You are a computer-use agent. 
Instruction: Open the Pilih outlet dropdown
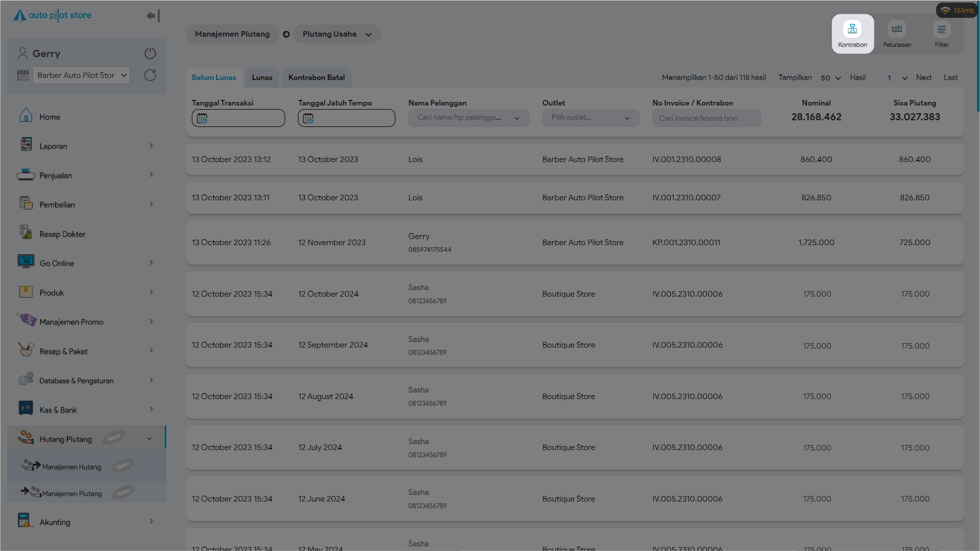pos(590,118)
